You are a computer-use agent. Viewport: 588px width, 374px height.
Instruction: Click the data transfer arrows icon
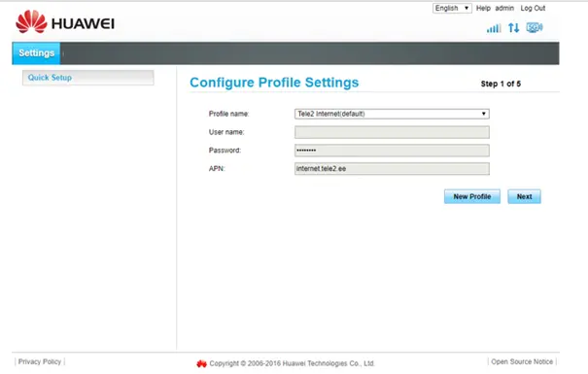pyautogui.click(x=514, y=28)
